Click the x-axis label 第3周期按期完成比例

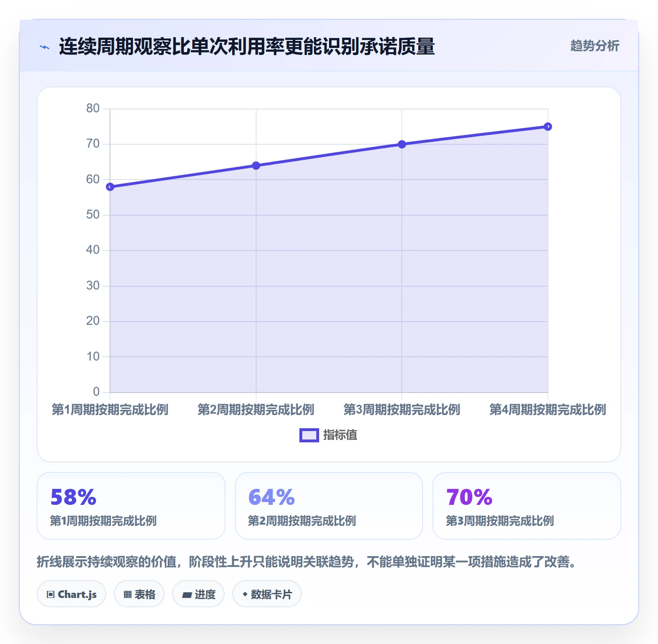point(402,409)
